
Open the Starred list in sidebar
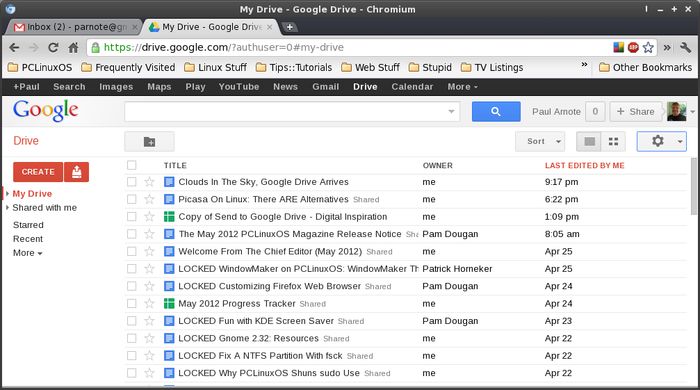tap(28, 225)
